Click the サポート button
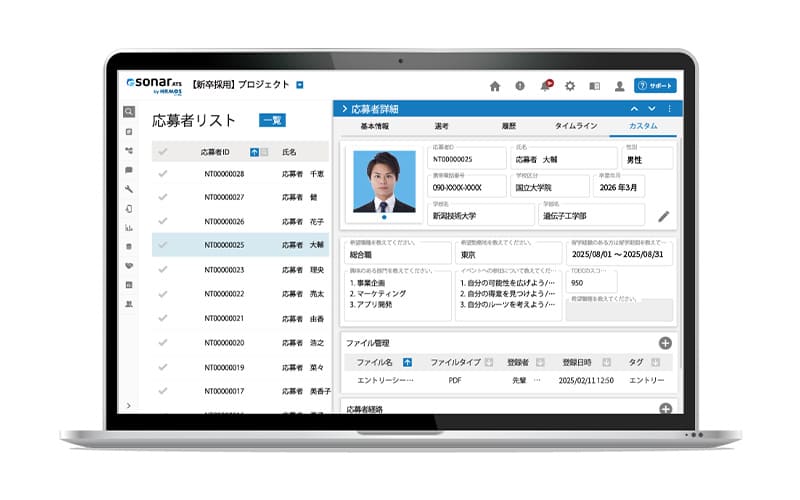Screen dimensions: 800x500 (655, 86)
